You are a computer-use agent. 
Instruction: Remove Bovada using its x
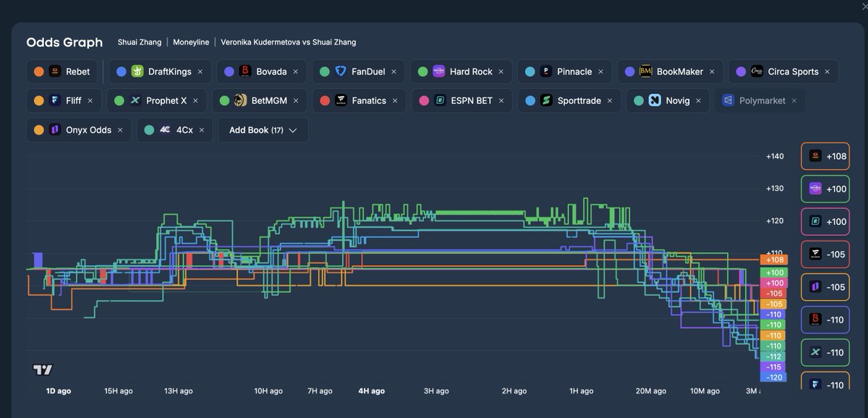click(x=295, y=72)
